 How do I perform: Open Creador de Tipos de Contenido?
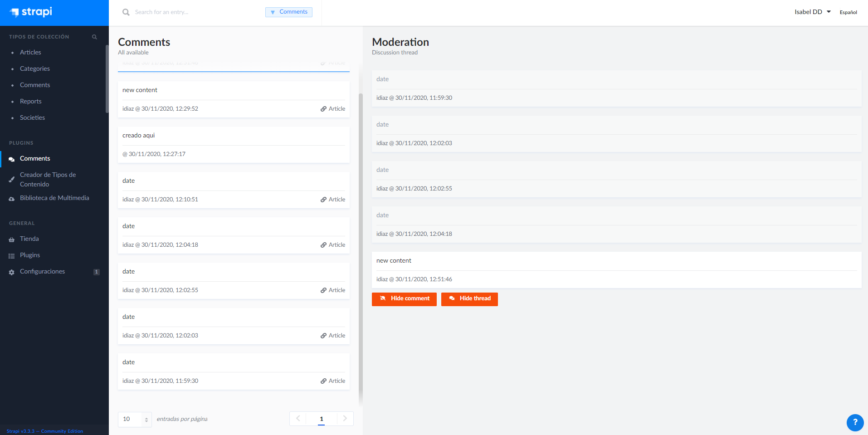pyautogui.click(x=48, y=179)
